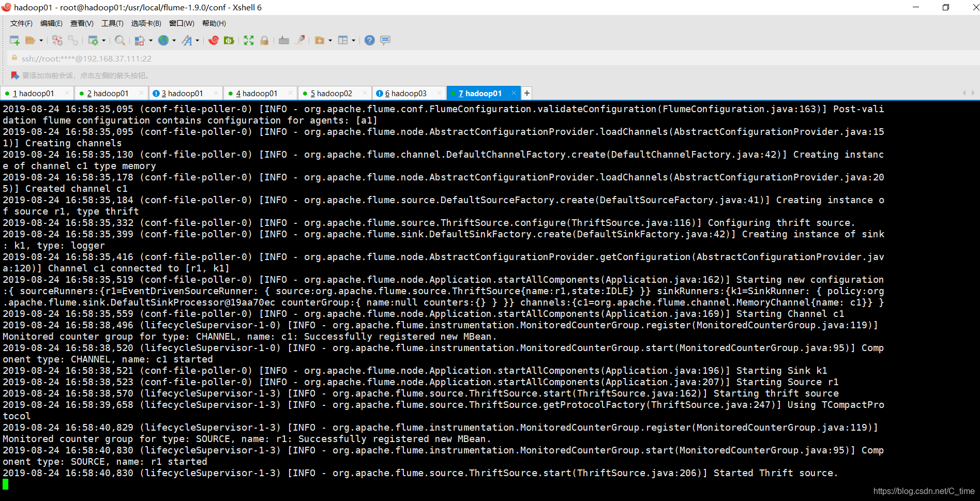The height and width of the screenshot is (501, 980).
Task: Open the Find magnifier tool
Action: pos(120,40)
